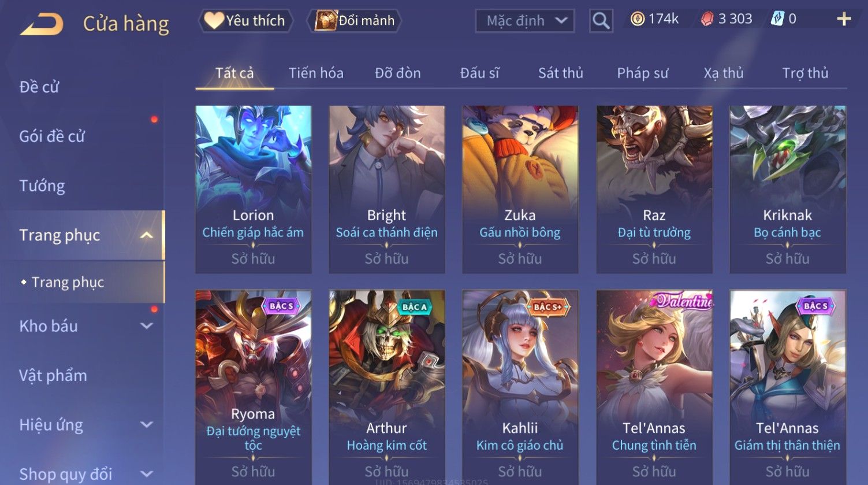
Task: Open the search magnifier icon
Action: (x=601, y=21)
